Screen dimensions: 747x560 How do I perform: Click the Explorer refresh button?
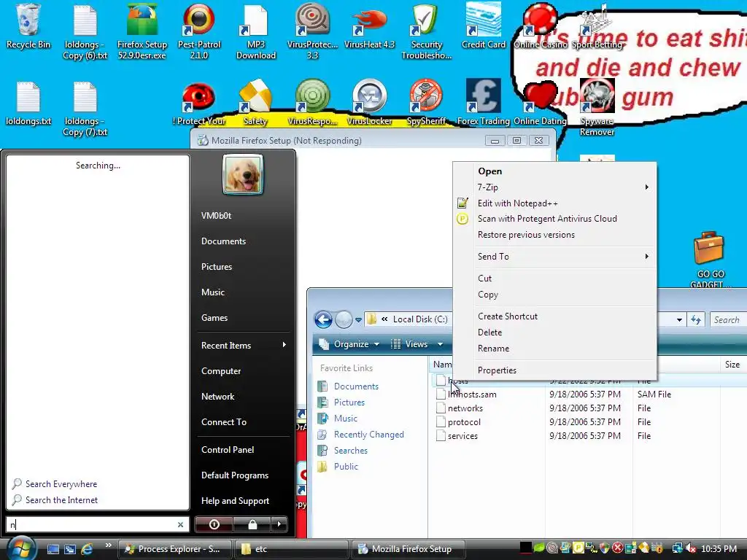[695, 320]
